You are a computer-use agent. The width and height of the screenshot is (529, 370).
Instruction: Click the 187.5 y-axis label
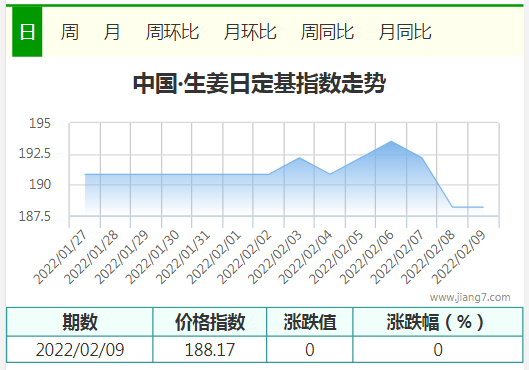coord(34,216)
